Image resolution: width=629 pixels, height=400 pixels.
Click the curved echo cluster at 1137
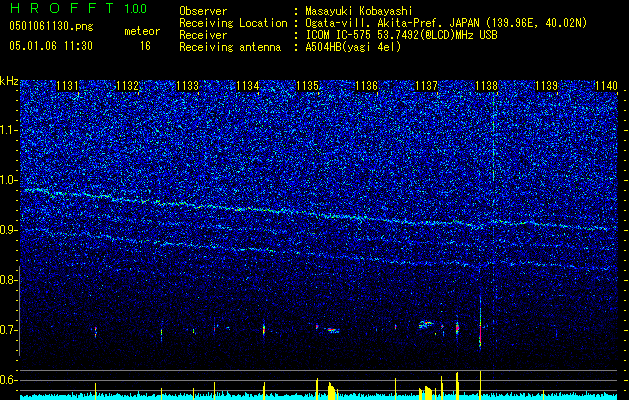[426, 324]
